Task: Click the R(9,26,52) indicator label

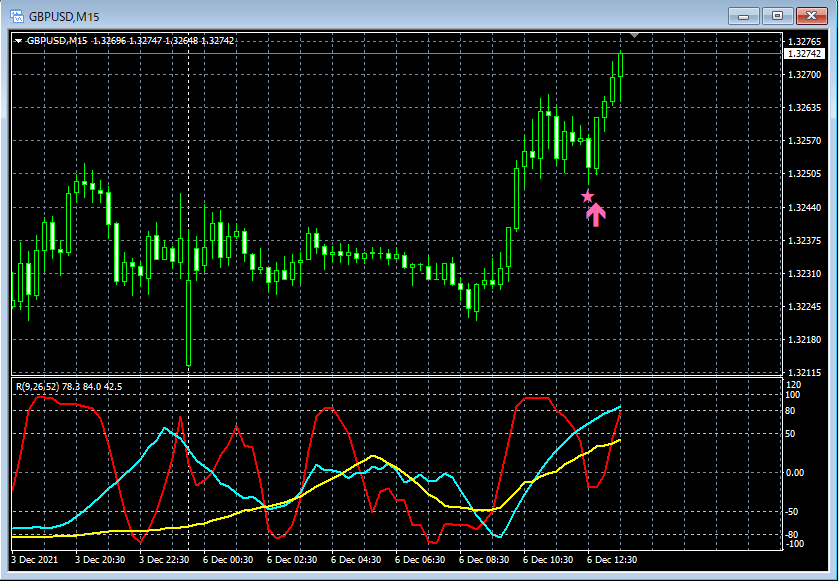Action: (69, 387)
